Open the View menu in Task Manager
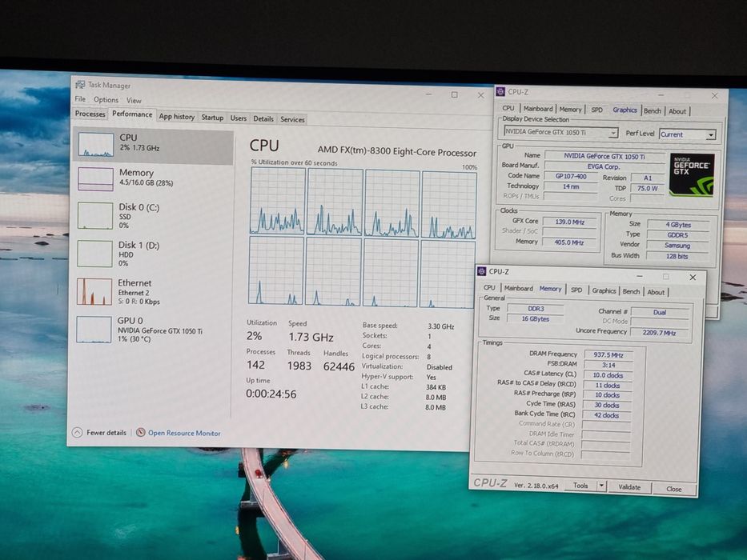Image resolution: width=747 pixels, height=560 pixels. point(134,101)
